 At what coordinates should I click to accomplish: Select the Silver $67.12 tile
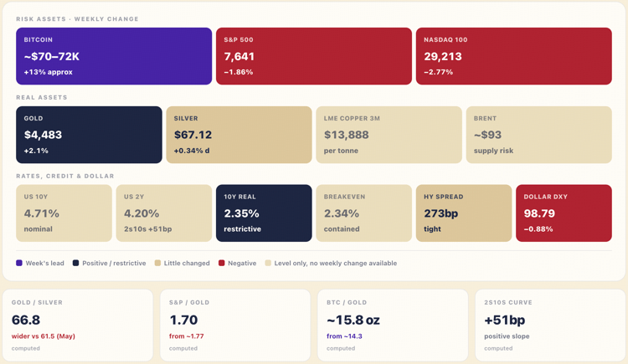click(239, 135)
